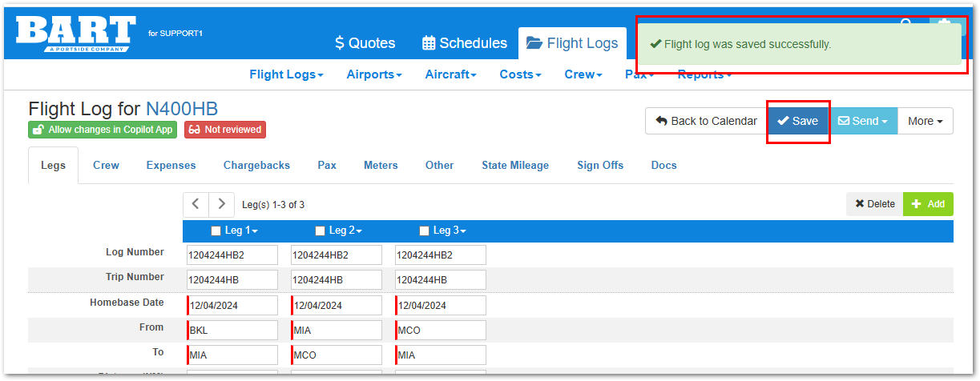The height and width of the screenshot is (381, 980).
Task: Click Back to Calendar button
Action: (706, 121)
